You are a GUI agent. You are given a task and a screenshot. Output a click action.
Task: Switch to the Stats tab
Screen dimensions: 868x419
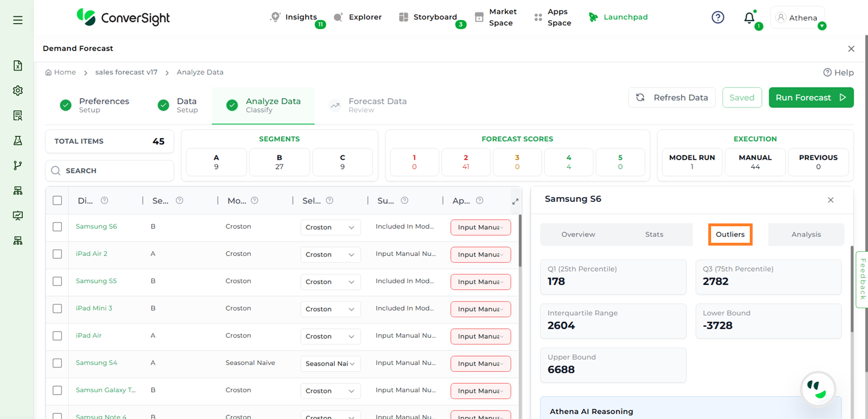pyautogui.click(x=654, y=234)
